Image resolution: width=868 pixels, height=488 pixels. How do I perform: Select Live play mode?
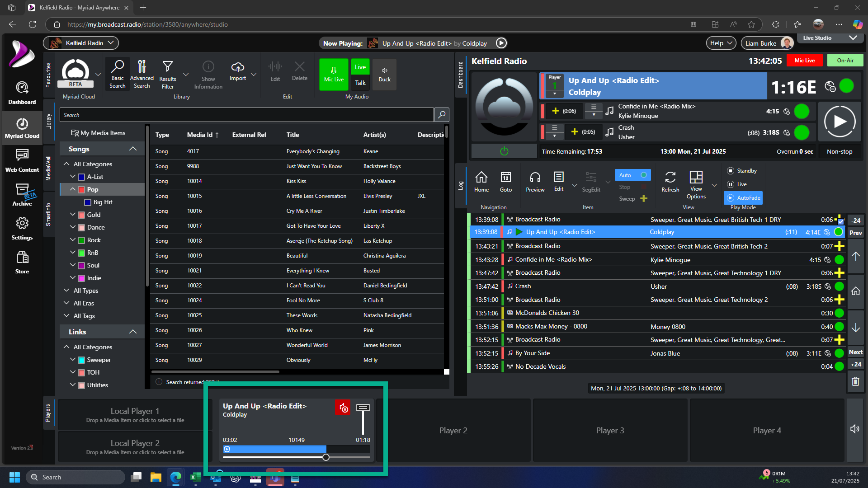point(737,184)
